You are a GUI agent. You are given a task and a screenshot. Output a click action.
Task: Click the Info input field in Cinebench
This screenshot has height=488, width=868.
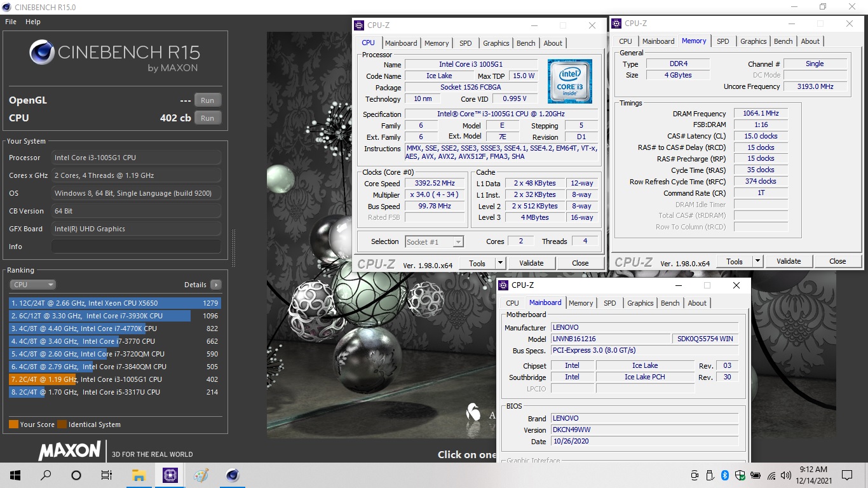[x=137, y=247]
